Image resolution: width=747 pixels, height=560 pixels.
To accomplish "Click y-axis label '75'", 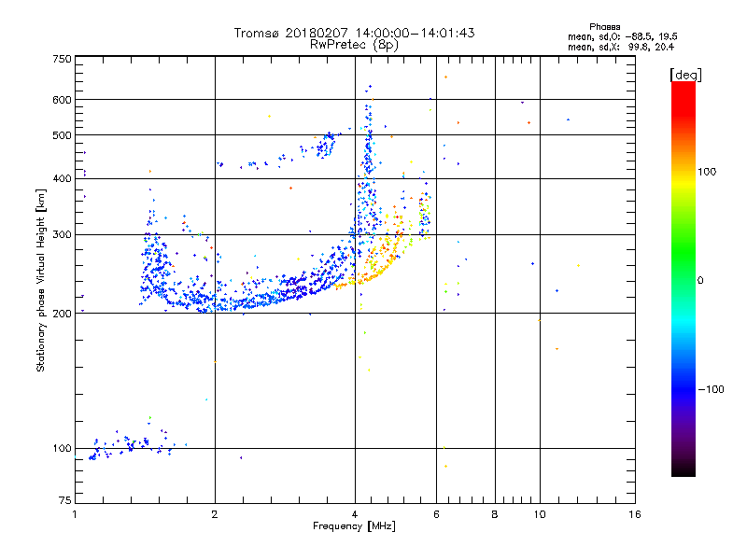I will pos(65,500).
